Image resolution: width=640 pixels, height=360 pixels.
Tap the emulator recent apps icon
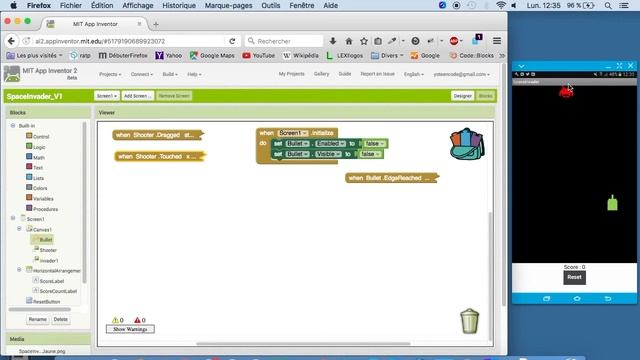546,299
